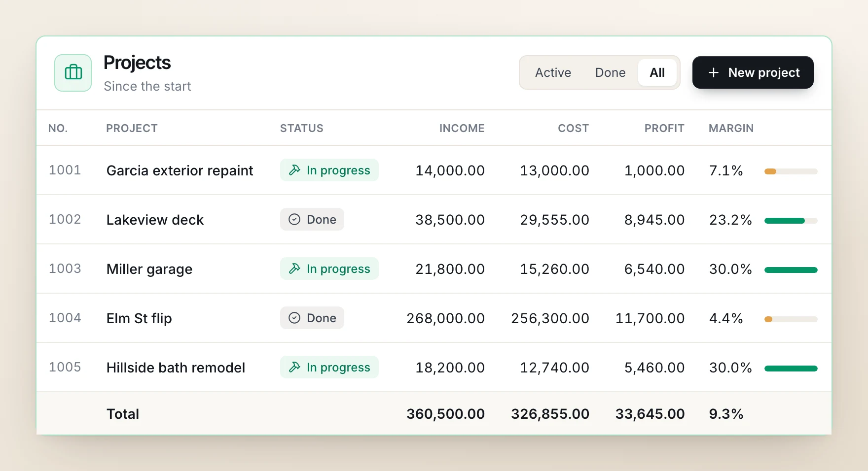The image size is (868, 471).
Task: Click profit value 6,540.00
Action: pos(654,269)
